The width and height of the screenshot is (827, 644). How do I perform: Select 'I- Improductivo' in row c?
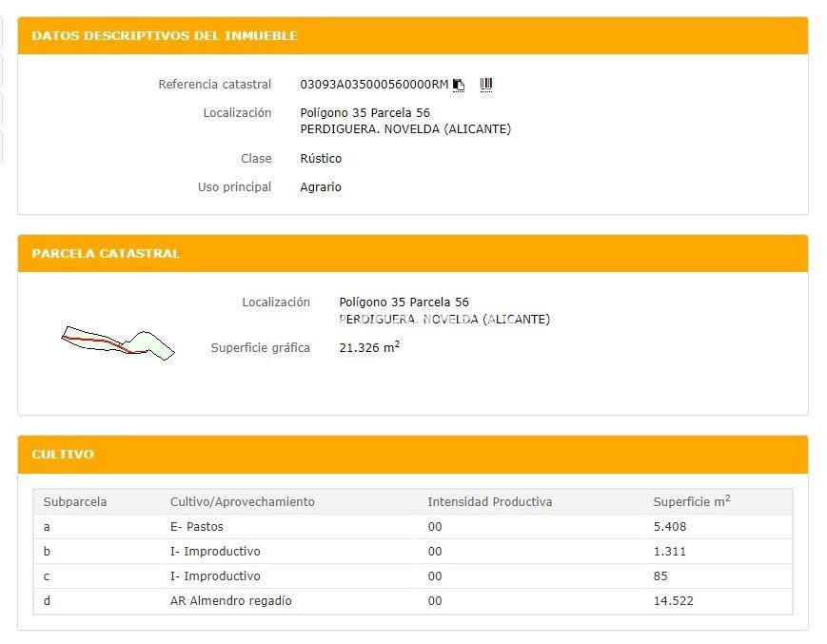point(215,576)
